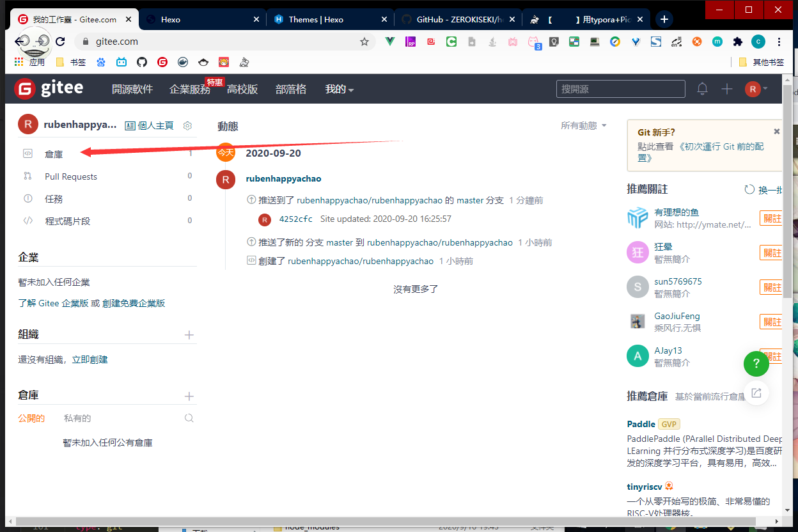The image size is (798, 532).
Task: Create new 倉庫 using plus icon
Action: tap(189, 396)
